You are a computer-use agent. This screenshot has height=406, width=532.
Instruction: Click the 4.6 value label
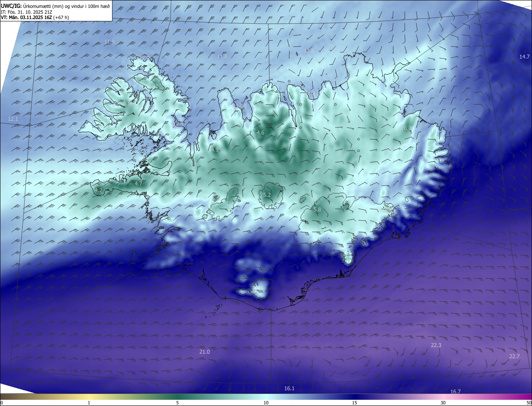[x=261, y=133]
